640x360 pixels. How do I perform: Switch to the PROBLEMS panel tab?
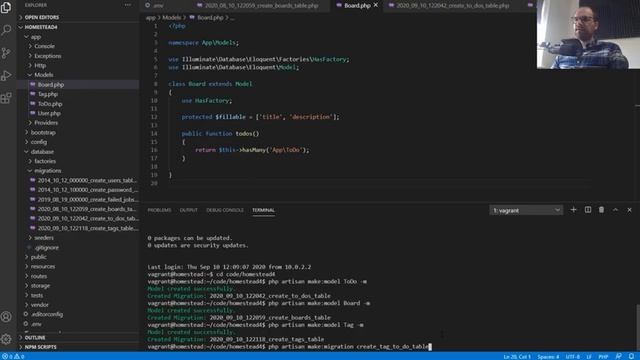point(159,210)
